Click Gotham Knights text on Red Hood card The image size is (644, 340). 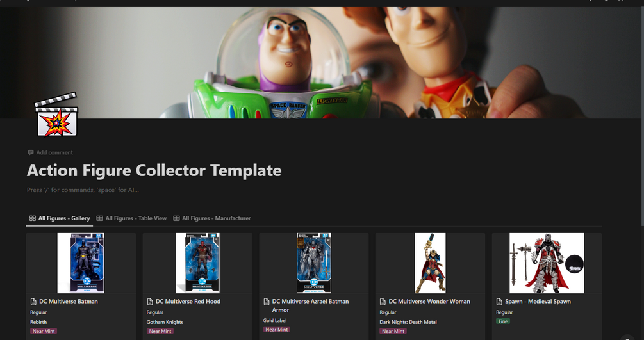click(x=165, y=322)
